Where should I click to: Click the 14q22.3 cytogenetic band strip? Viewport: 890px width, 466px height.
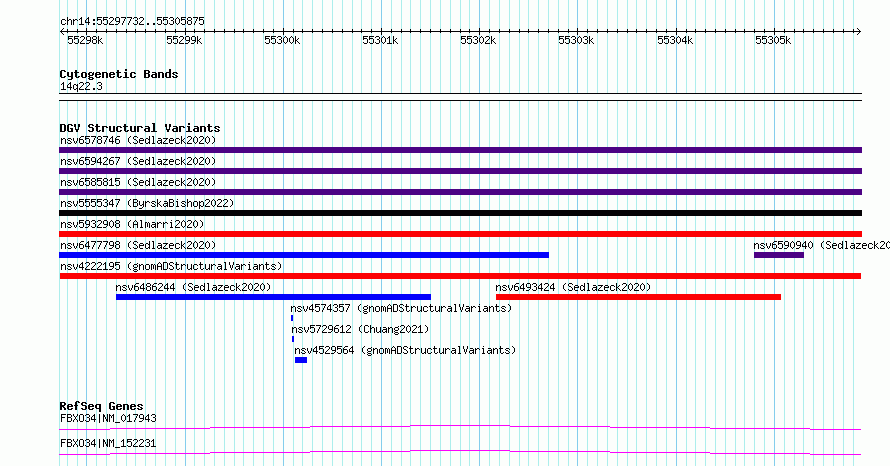pos(460,97)
